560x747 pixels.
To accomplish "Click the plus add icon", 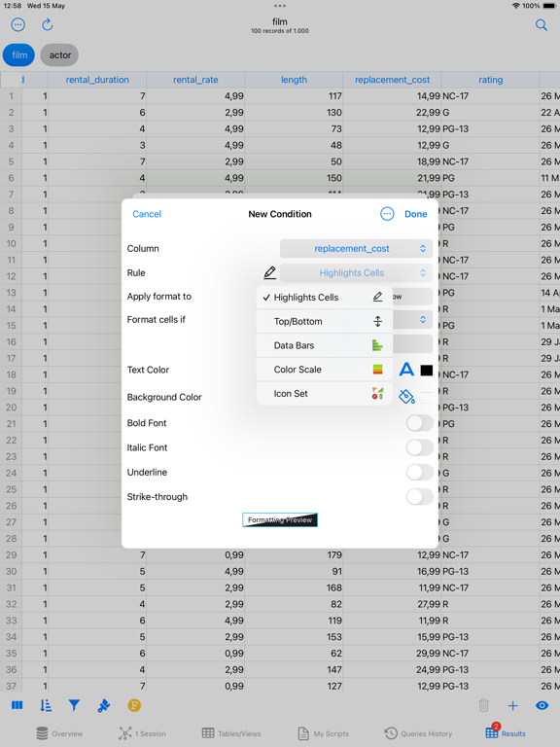I will click(x=513, y=705).
